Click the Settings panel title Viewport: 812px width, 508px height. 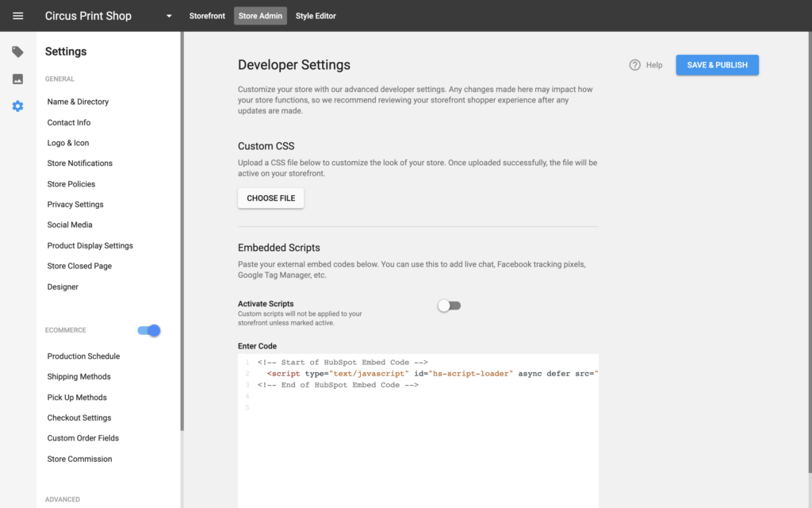coord(66,52)
